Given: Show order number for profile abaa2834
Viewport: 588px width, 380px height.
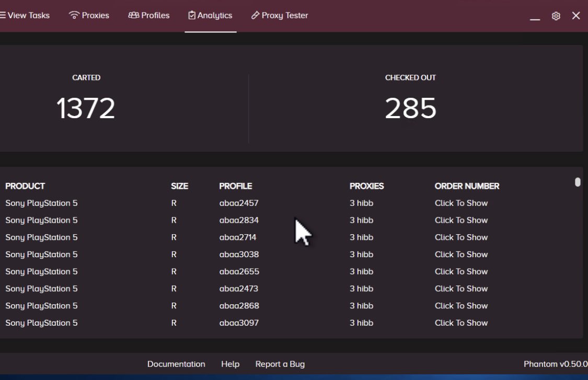Looking at the screenshot, I should coord(461,220).
